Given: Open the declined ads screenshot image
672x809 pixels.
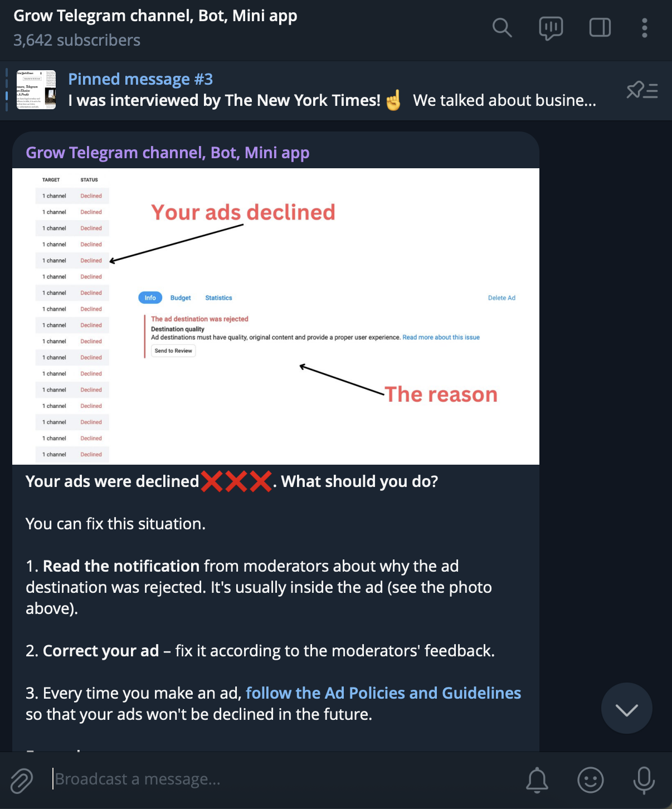Looking at the screenshot, I should [x=275, y=316].
